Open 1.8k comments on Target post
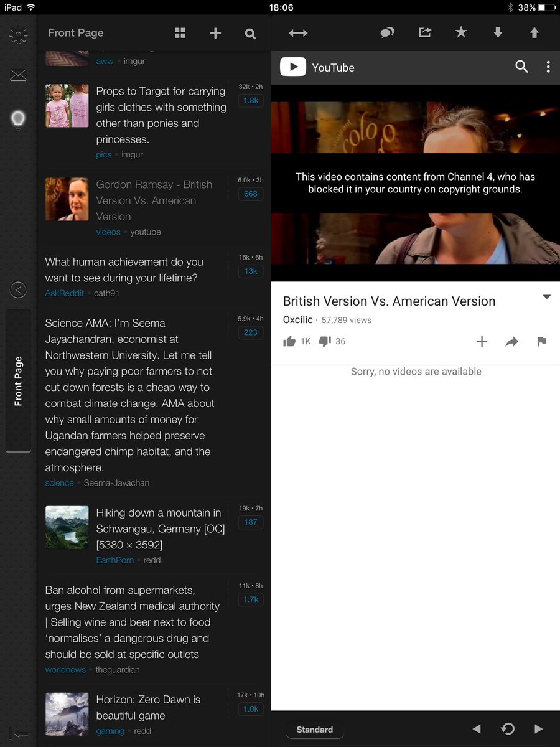The width and height of the screenshot is (560, 747). [251, 100]
